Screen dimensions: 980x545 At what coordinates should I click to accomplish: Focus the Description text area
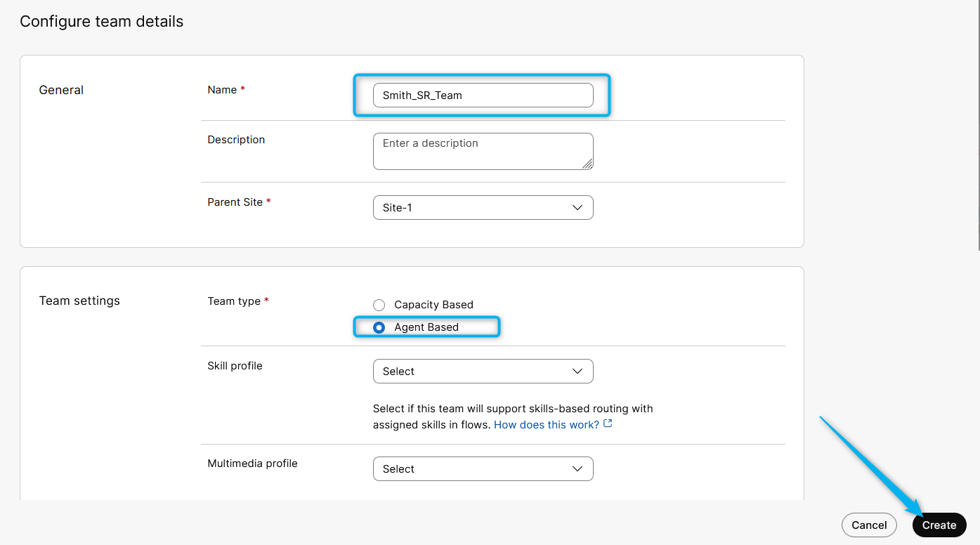click(x=483, y=151)
